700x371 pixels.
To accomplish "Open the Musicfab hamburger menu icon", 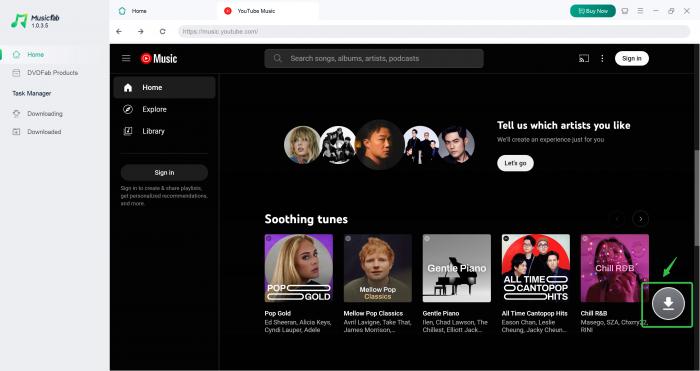I will click(640, 11).
